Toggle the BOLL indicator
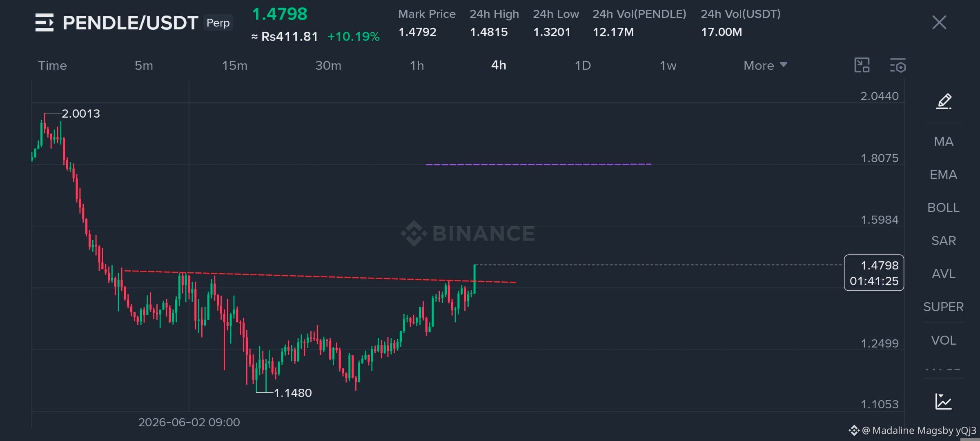This screenshot has height=441, width=980. pyautogui.click(x=943, y=207)
